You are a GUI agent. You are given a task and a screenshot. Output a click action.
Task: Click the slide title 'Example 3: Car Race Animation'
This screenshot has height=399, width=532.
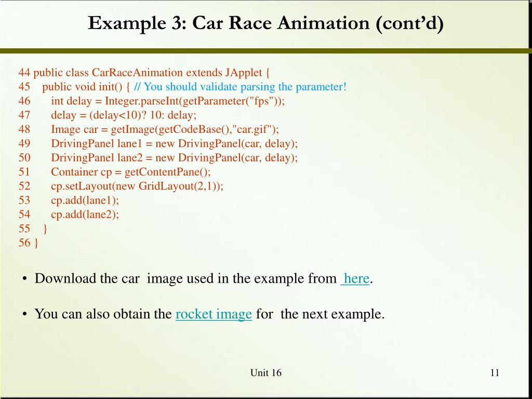[x=265, y=23]
